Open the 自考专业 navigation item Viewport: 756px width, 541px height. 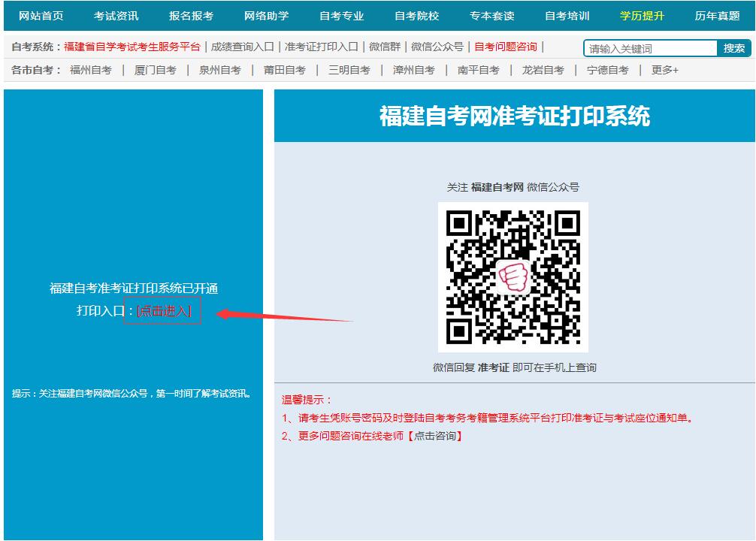[x=341, y=14]
